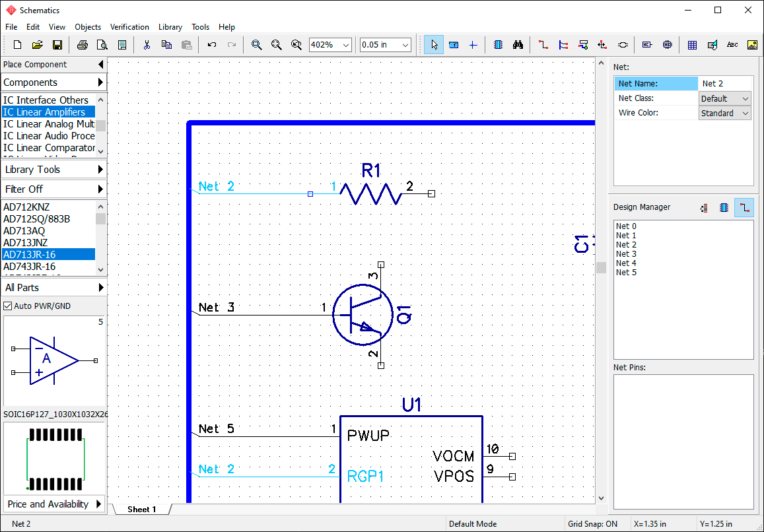Click the Print icon in toolbar
The height and width of the screenshot is (532, 764).
pos(83,45)
